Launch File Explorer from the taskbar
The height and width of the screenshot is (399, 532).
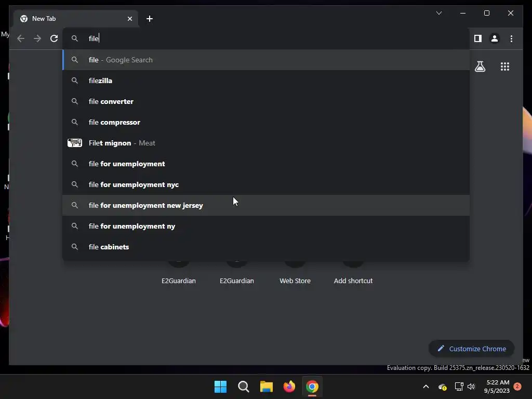[267, 387]
